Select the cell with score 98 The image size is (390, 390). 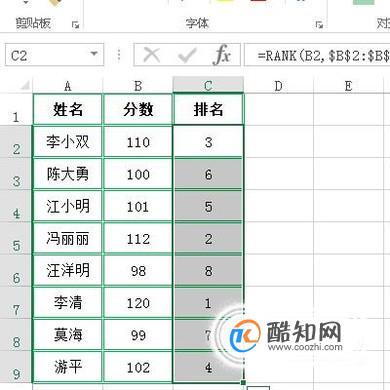(138, 271)
